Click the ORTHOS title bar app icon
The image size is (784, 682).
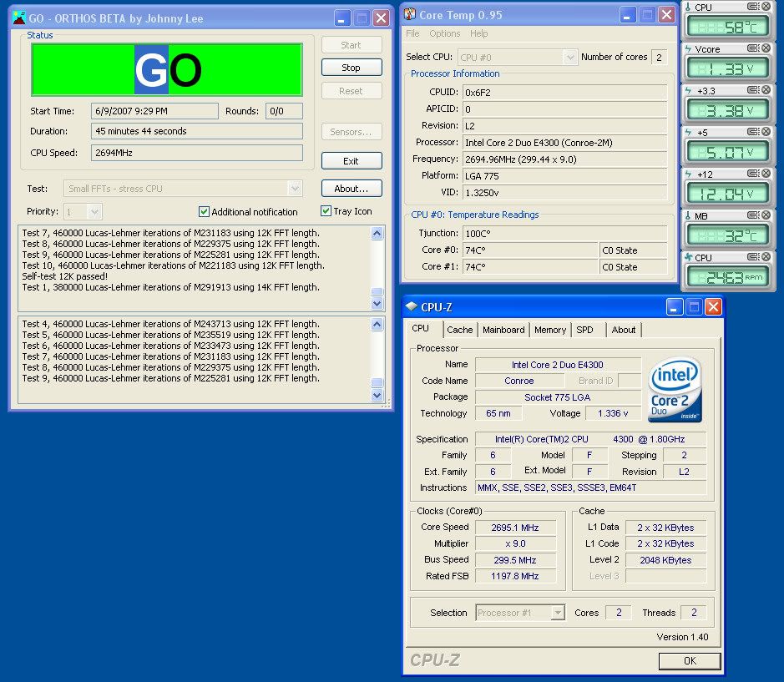click(19, 18)
